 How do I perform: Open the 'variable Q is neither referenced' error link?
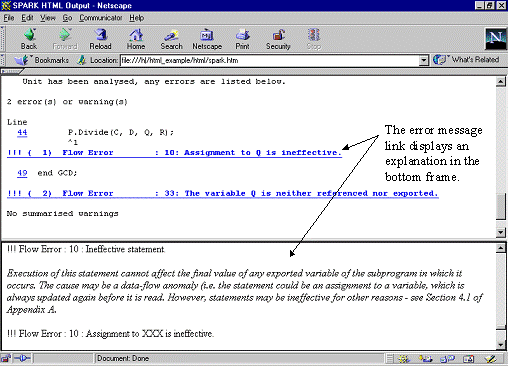[223, 193]
